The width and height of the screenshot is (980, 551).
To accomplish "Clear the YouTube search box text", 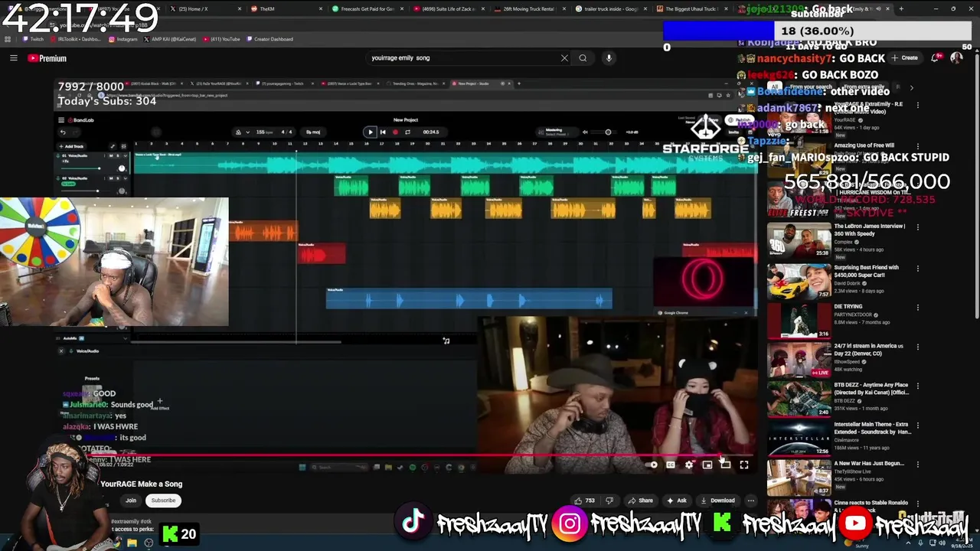I will click(564, 58).
